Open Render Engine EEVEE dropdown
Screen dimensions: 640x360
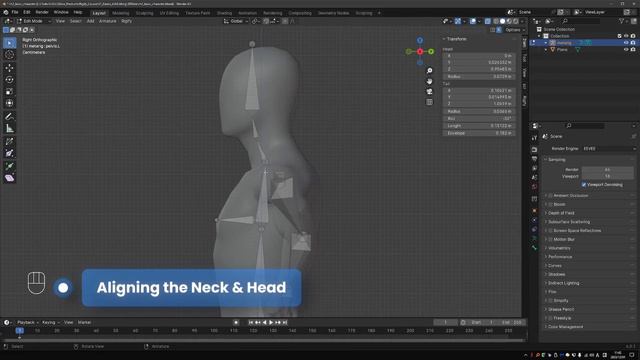[608, 149]
